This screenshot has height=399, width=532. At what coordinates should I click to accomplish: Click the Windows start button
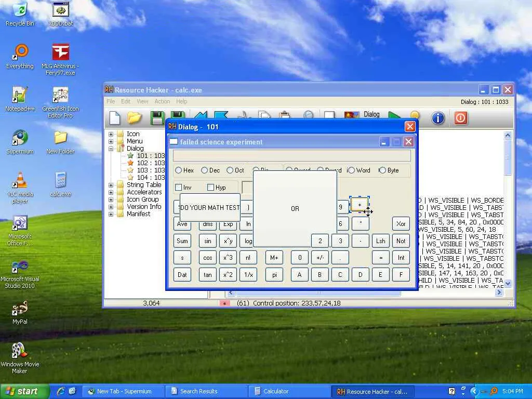[24, 391]
